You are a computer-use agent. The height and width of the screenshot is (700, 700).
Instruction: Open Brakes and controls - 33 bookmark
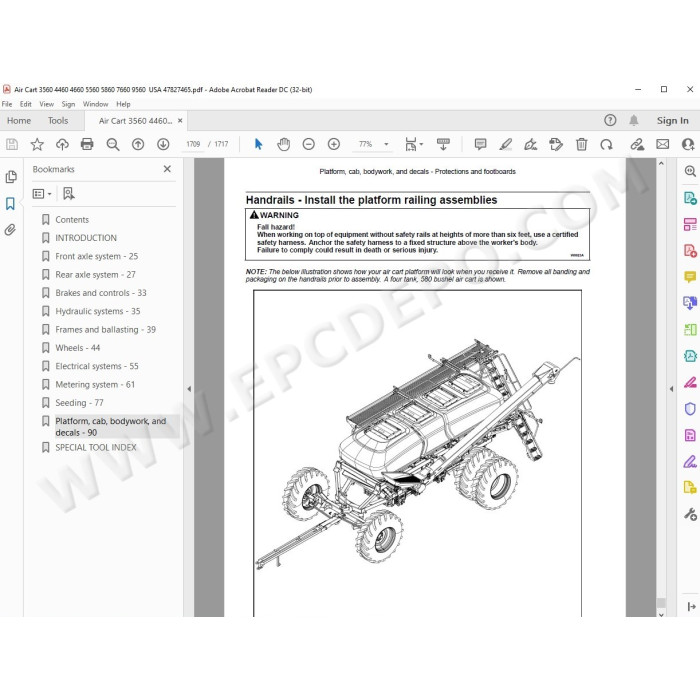[x=101, y=293]
